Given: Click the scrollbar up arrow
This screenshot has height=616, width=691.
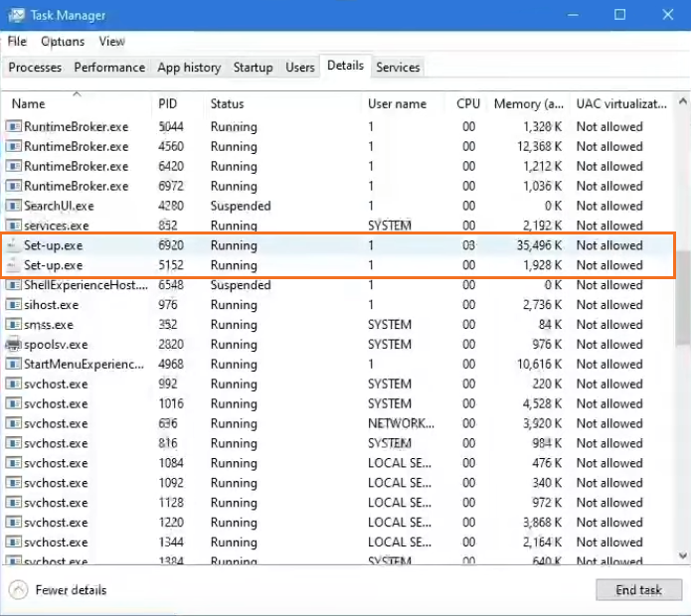Looking at the screenshot, I should (683, 101).
